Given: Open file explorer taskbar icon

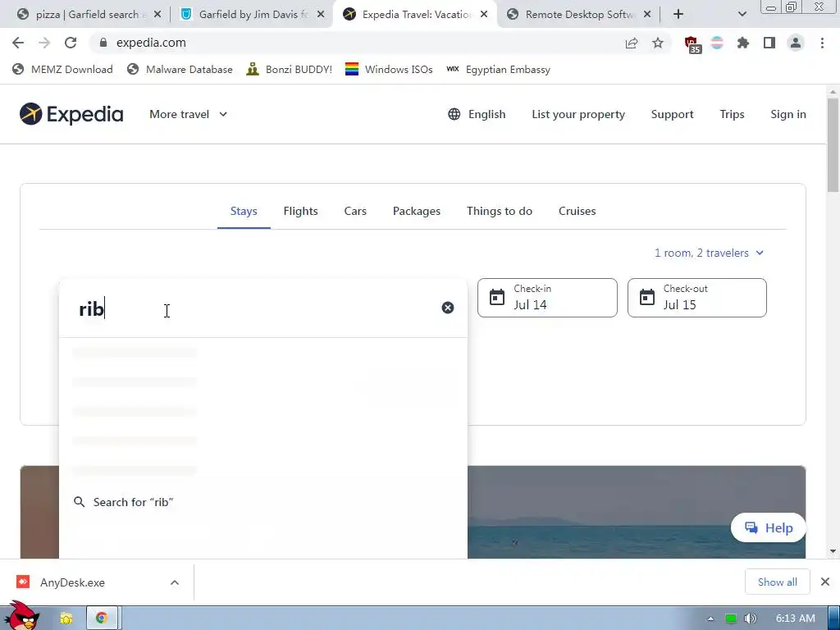Looking at the screenshot, I should pyautogui.click(x=66, y=619).
